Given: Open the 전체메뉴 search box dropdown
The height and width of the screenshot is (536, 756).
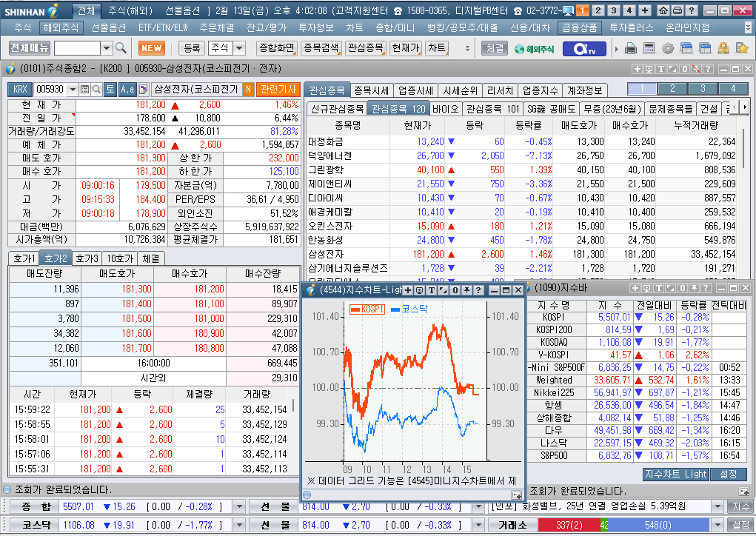Looking at the screenshot, I should pos(107,48).
